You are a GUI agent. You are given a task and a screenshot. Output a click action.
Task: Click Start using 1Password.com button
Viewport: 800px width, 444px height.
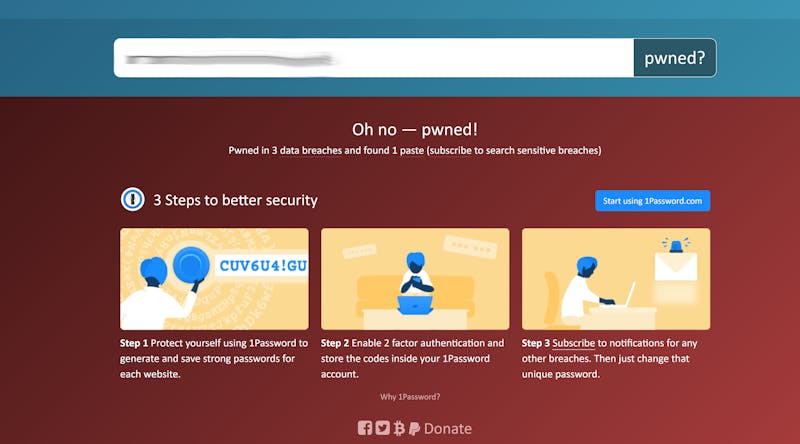[x=652, y=201]
